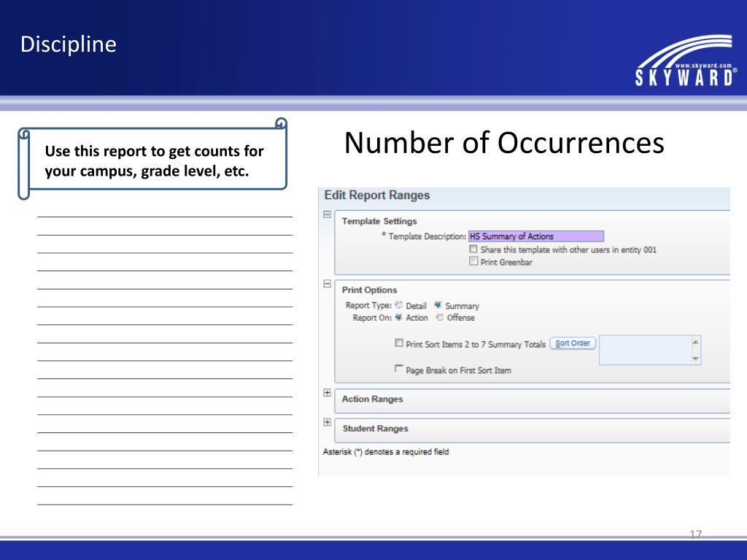Click the Edit Report Ranges heading
The height and width of the screenshot is (560, 747).
pyautogui.click(x=377, y=195)
